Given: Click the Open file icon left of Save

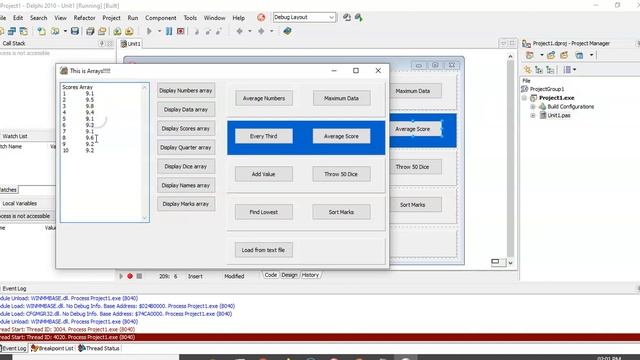Looking at the screenshot, I should [x=55, y=31].
